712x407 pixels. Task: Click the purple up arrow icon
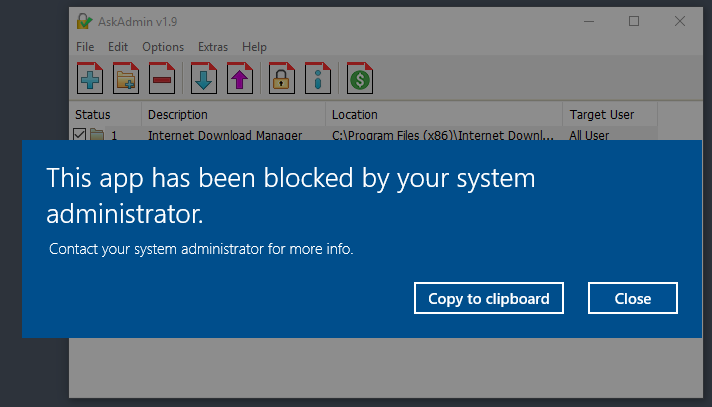coord(240,78)
